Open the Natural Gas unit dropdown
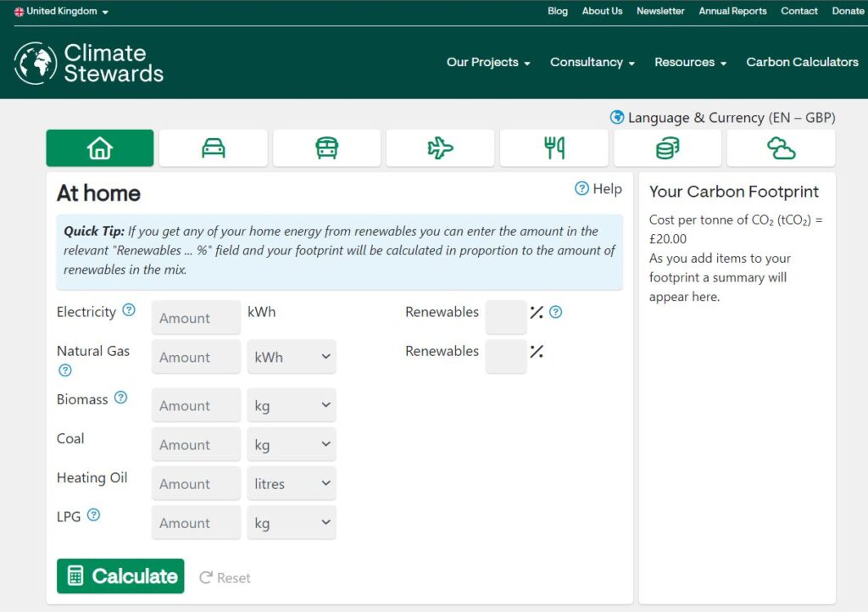 [x=292, y=357]
